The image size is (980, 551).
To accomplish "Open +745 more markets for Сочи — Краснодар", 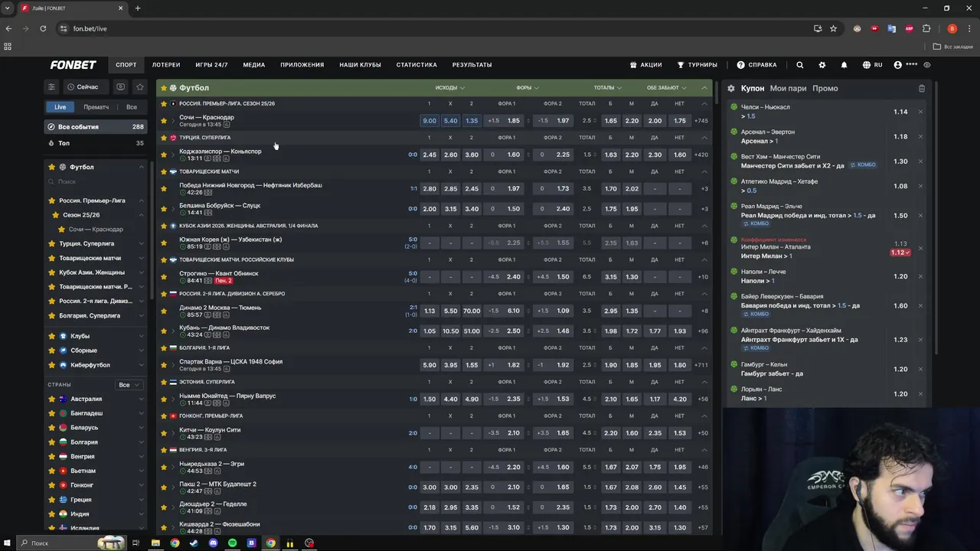I will click(701, 121).
